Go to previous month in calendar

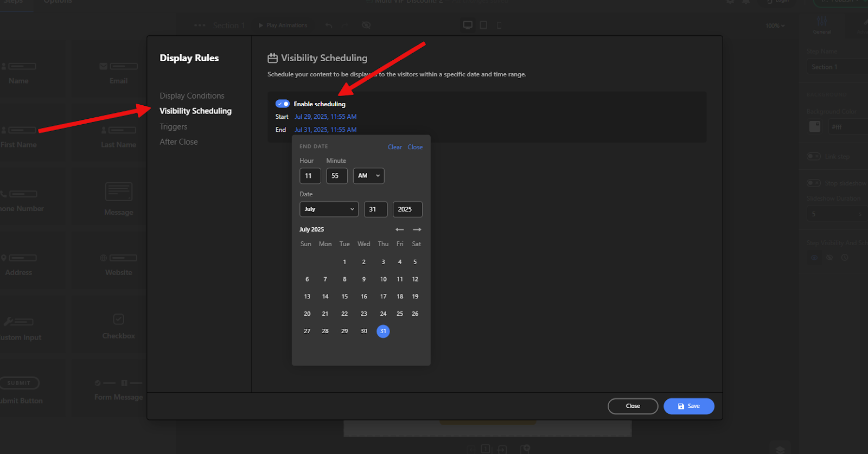click(400, 229)
